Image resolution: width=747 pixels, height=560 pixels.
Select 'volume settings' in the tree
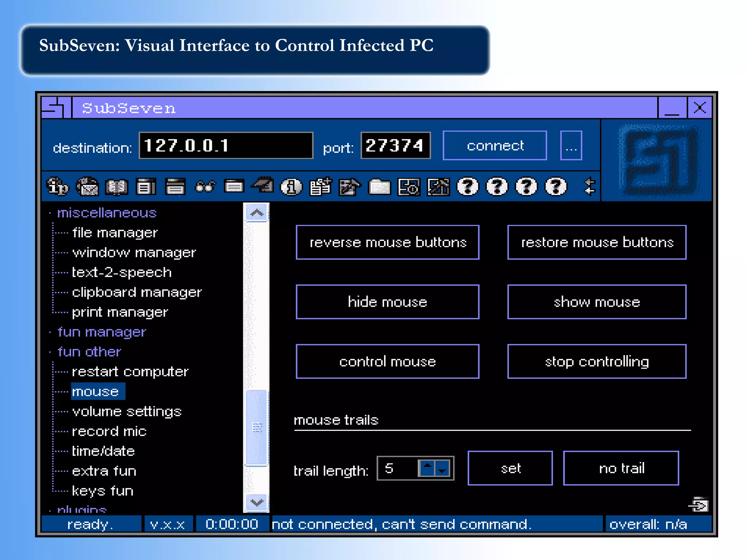coord(127,412)
